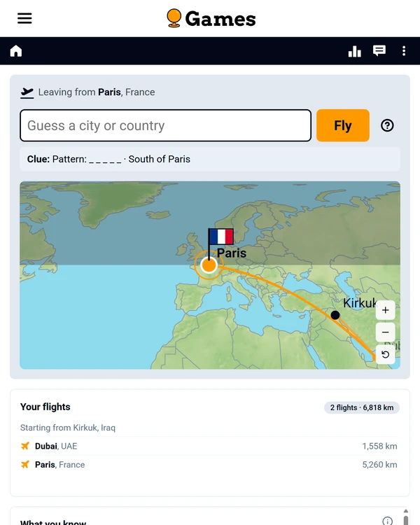Focus the Guess a city or country field

click(165, 125)
